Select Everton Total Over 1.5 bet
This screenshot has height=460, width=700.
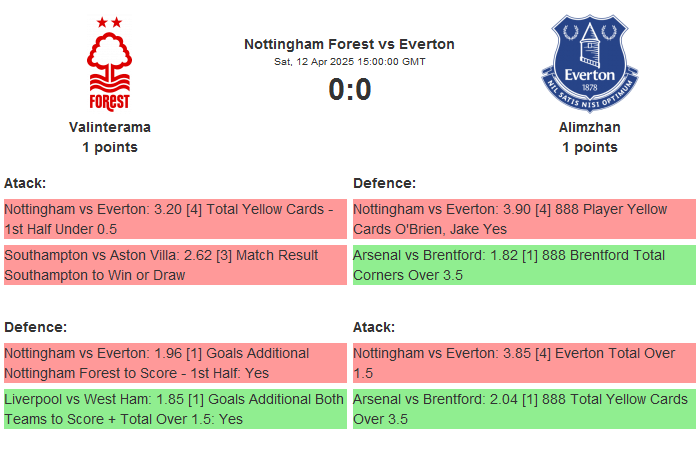tap(524, 363)
